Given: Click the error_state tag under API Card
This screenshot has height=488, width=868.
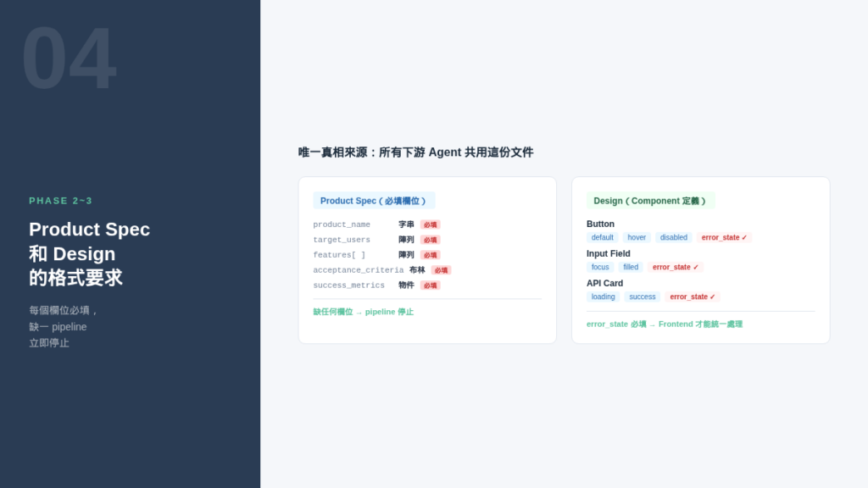Looking at the screenshot, I should 692,297.
